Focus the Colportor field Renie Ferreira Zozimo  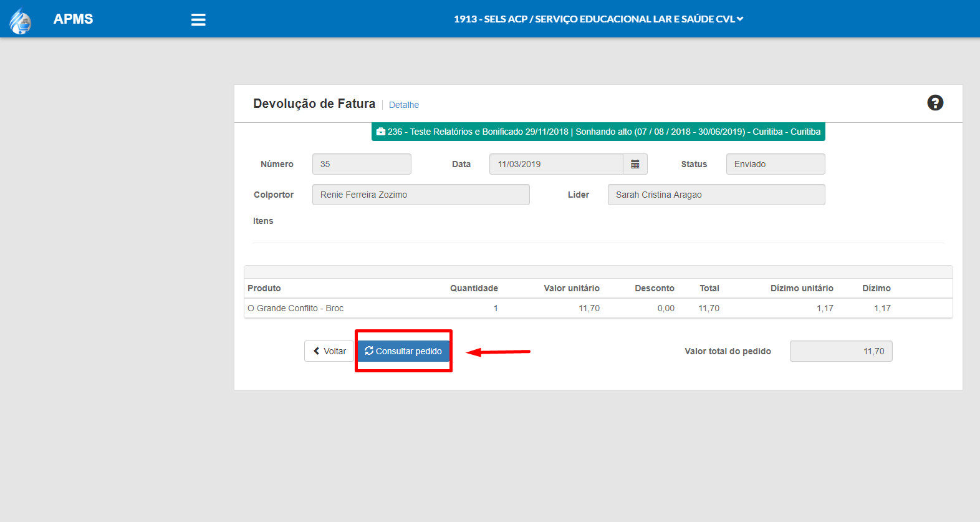tap(421, 195)
